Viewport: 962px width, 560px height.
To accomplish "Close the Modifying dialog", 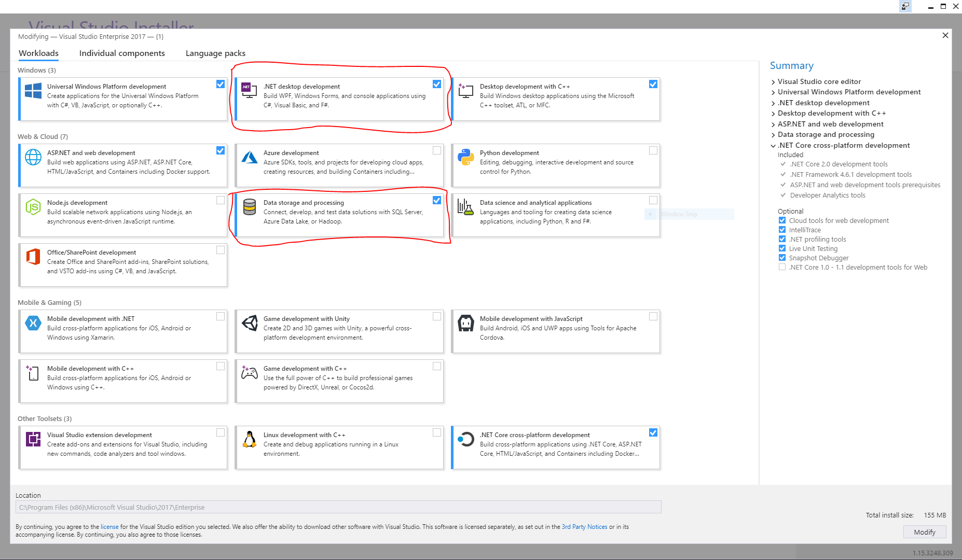I will coord(945,35).
